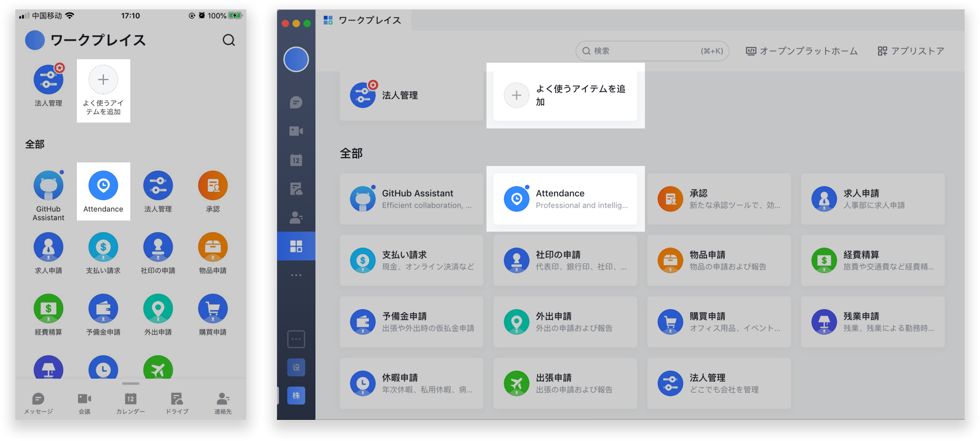The image size is (980, 441).
Task: Open the Attendance card on desktop
Action: click(x=565, y=199)
